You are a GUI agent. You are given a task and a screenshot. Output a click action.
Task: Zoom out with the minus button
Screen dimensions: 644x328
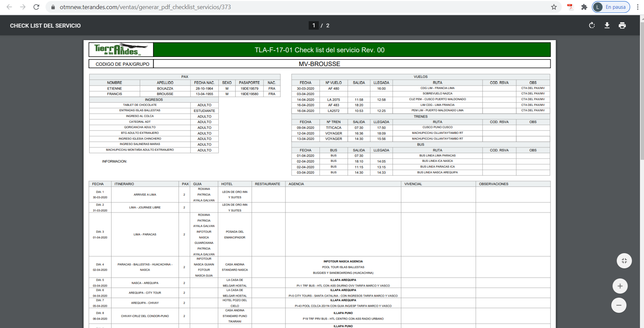coord(619,305)
